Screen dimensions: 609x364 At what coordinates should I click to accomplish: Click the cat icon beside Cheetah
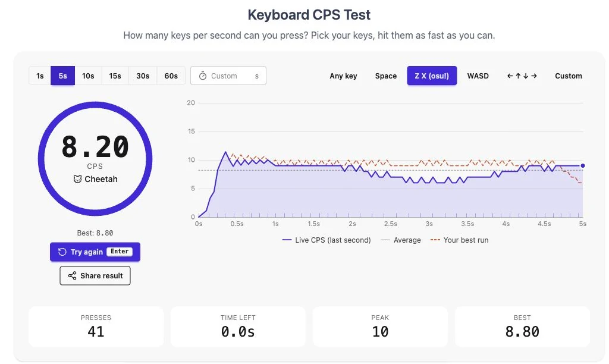[77, 179]
